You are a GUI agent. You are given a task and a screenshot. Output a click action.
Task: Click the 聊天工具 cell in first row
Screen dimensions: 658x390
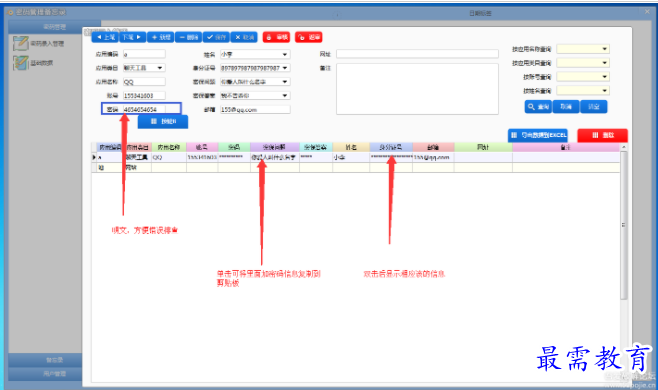(x=138, y=157)
